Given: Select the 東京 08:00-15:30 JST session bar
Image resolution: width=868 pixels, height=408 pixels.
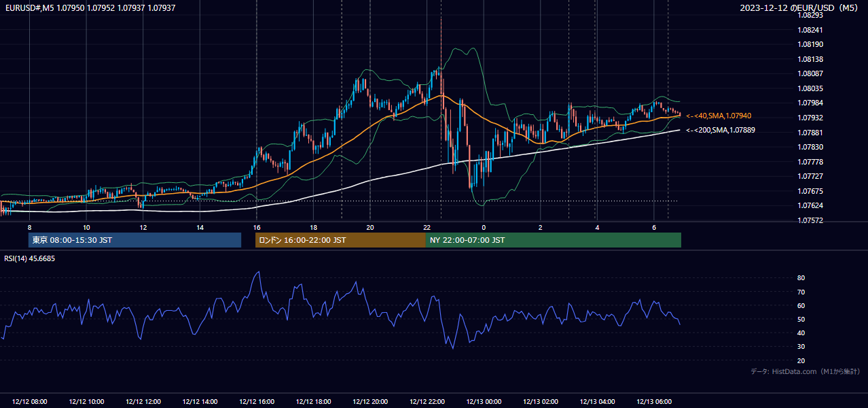Looking at the screenshot, I should [x=134, y=240].
